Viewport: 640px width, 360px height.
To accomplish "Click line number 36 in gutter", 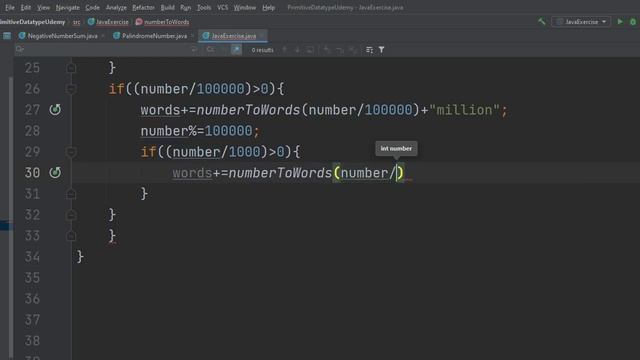I will coord(32,299).
